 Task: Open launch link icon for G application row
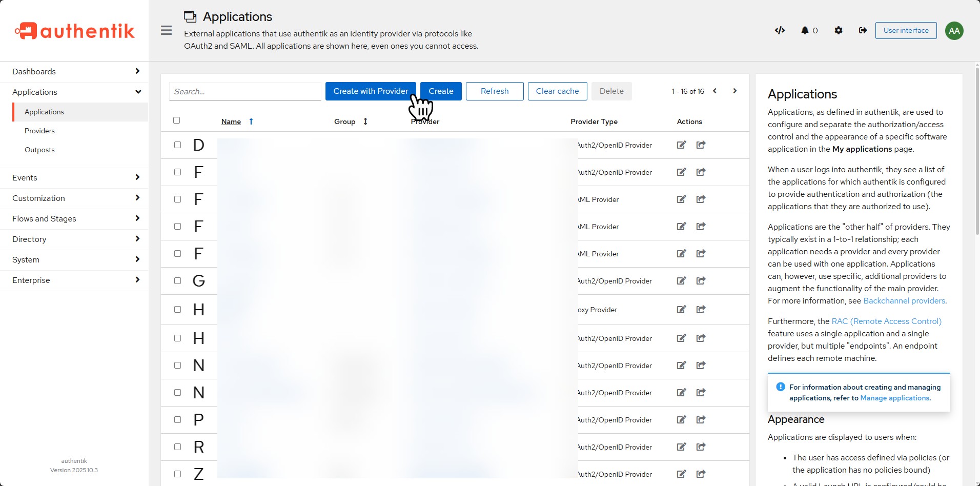coord(701,281)
